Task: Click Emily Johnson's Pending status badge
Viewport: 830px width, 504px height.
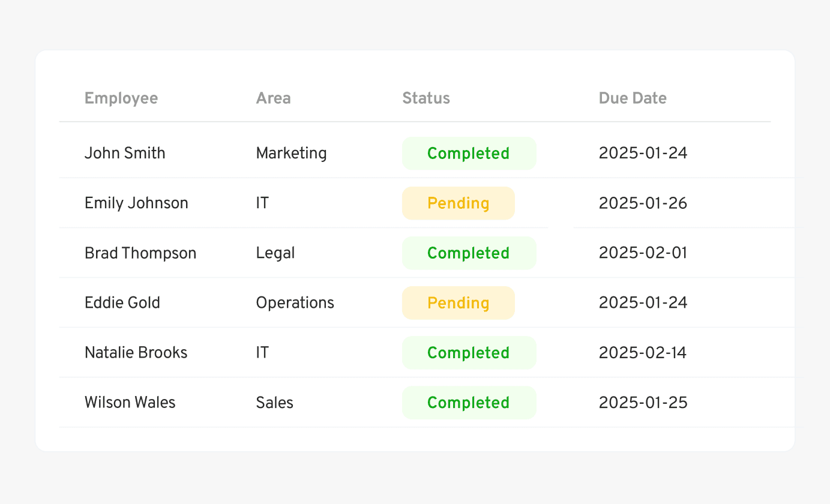Action: pos(458,203)
